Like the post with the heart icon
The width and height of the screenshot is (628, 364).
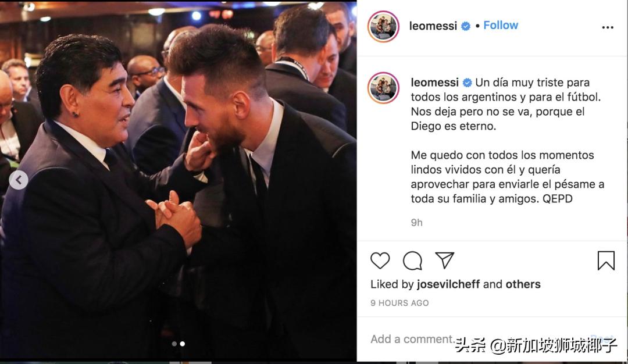coord(380,260)
